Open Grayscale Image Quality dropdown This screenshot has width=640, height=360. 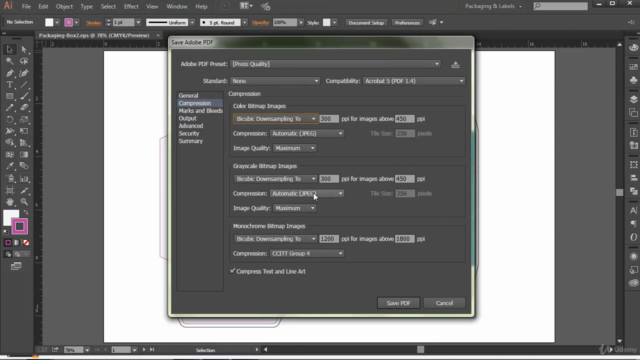(x=294, y=208)
